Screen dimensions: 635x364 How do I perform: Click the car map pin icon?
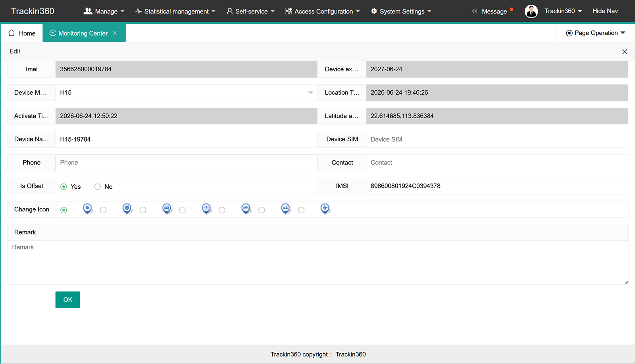point(167,208)
